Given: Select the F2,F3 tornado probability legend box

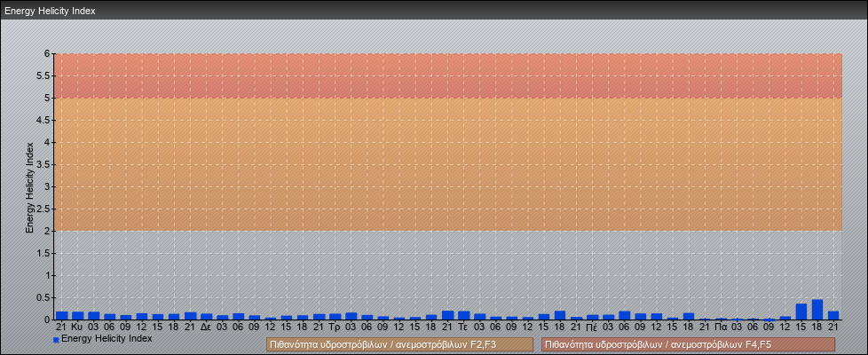Looking at the screenshot, I should 399,344.
